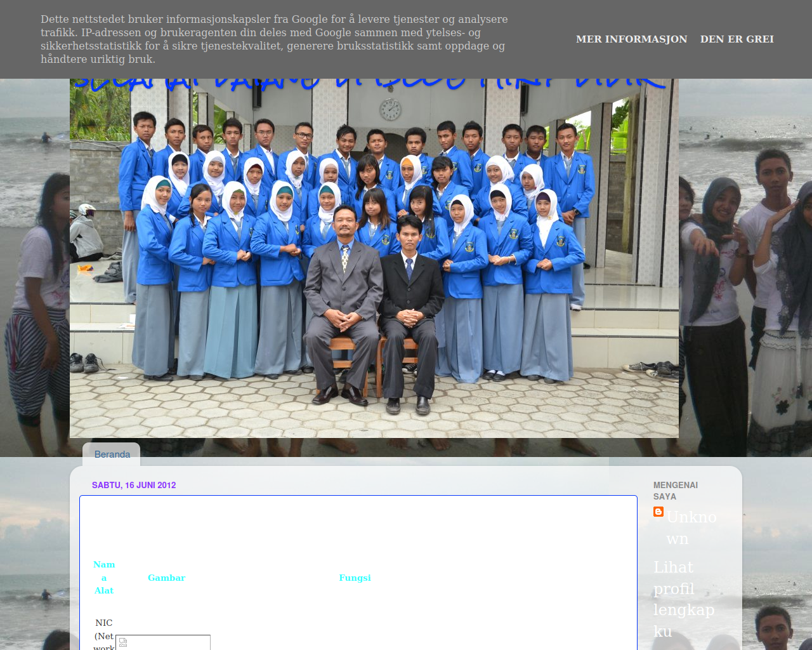Click the Sabtu, 16 Juni 2012 date header
812x650 pixels.
pyautogui.click(x=134, y=485)
